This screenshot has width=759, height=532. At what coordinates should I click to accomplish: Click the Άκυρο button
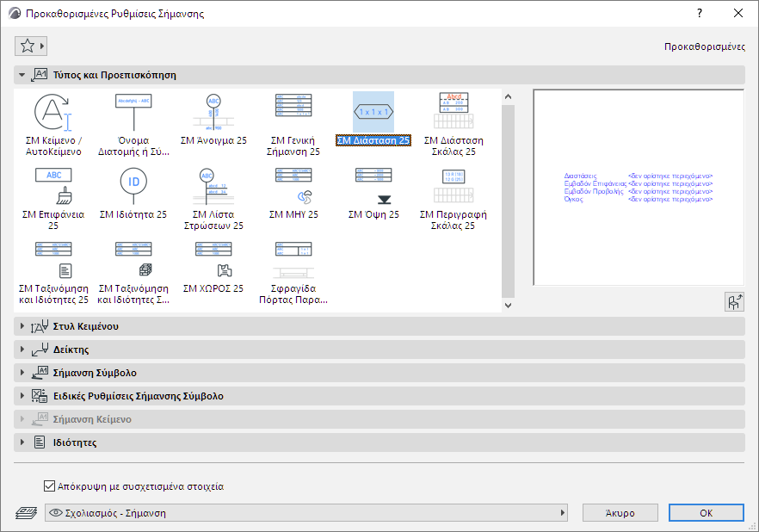[620, 513]
